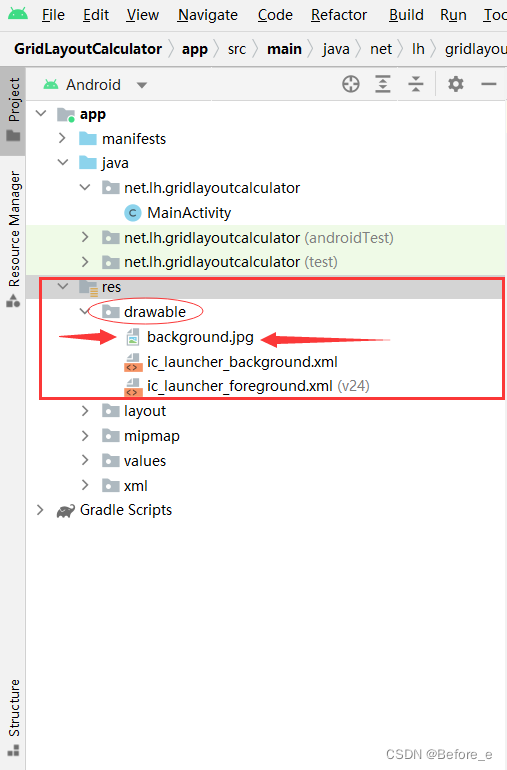This screenshot has height=770, width=507.
Task: Click GridLayoutCalculator breadcrumb
Action: (88, 49)
